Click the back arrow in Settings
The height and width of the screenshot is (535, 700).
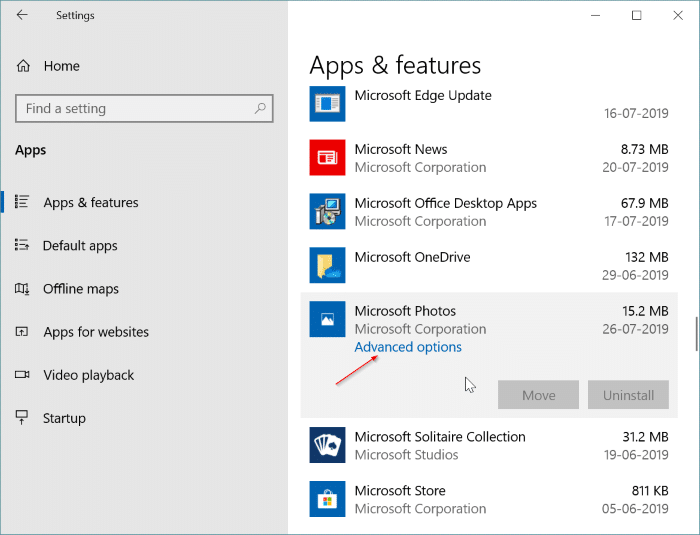pyautogui.click(x=22, y=15)
